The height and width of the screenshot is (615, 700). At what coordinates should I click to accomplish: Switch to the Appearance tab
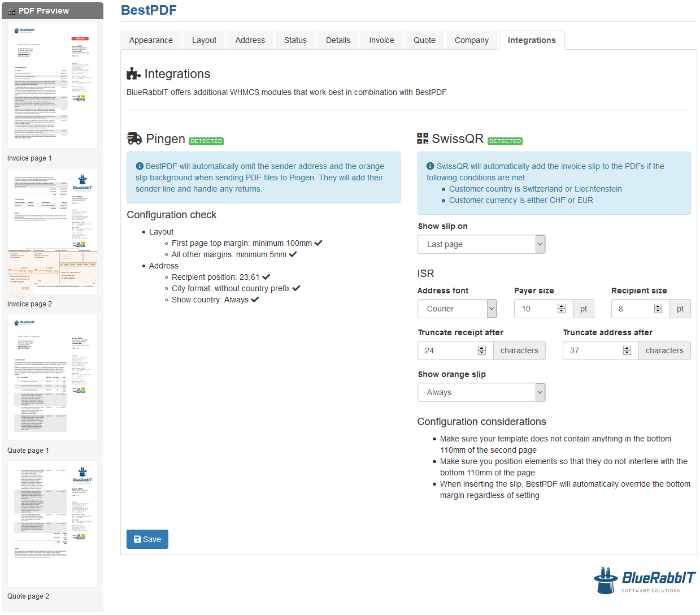151,40
